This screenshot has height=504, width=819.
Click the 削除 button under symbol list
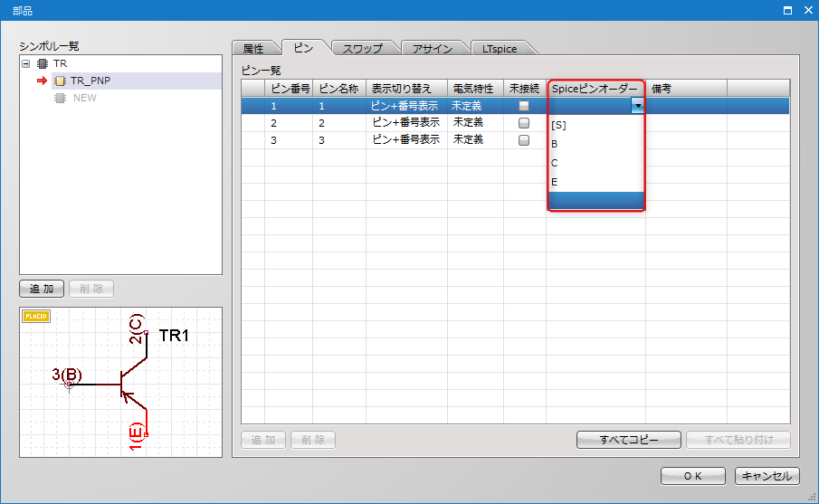click(x=91, y=289)
